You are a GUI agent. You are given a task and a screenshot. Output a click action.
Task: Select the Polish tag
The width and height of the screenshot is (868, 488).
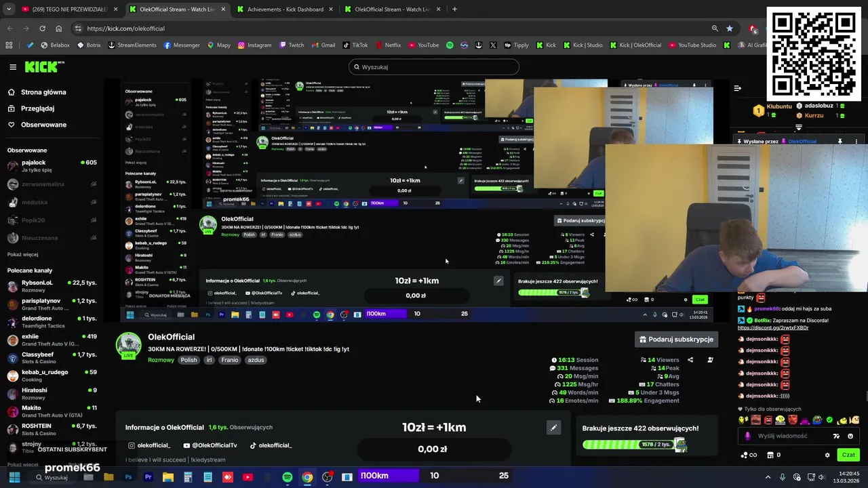(189, 360)
